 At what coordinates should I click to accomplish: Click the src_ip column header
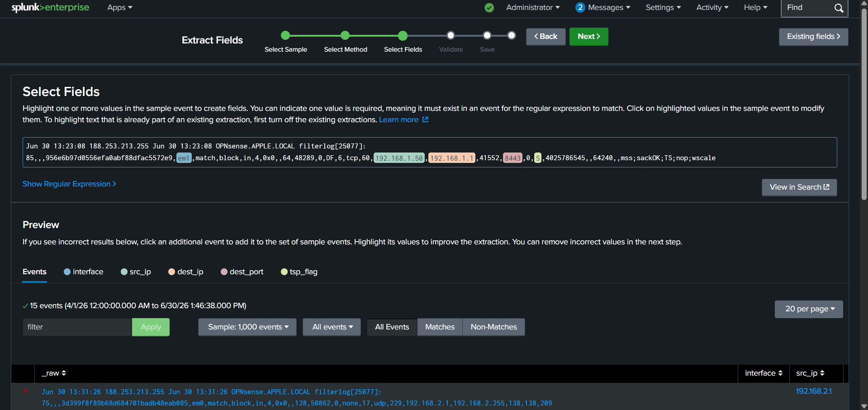pos(806,373)
